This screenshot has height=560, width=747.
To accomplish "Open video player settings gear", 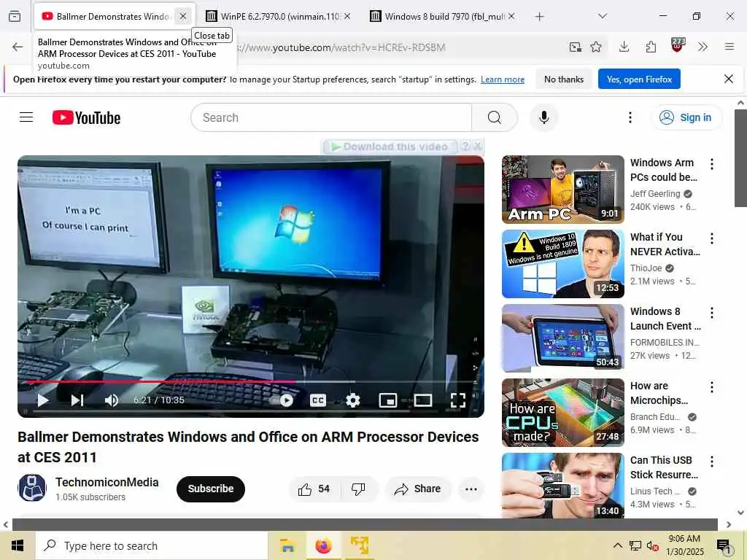I will (x=352, y=400).
